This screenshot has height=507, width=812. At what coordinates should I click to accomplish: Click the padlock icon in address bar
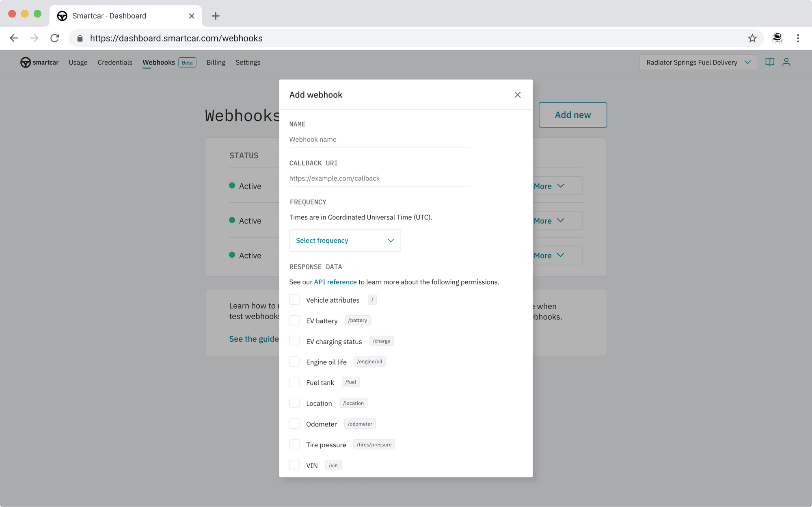[x=80, y=38]
